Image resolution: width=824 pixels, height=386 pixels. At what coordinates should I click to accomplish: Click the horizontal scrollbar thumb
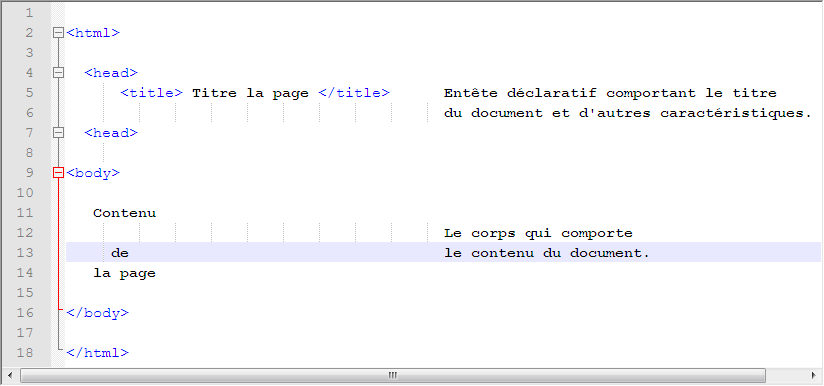[393, 375]
